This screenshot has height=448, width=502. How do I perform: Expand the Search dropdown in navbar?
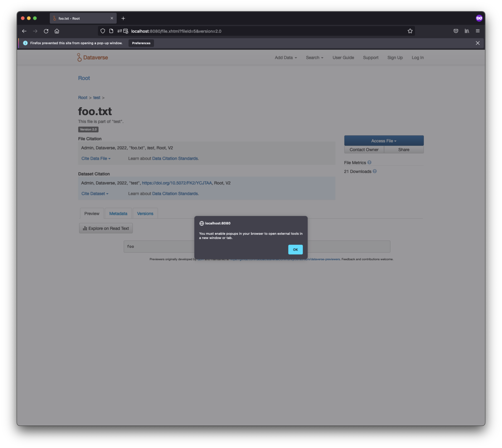[x=315, y=58]
